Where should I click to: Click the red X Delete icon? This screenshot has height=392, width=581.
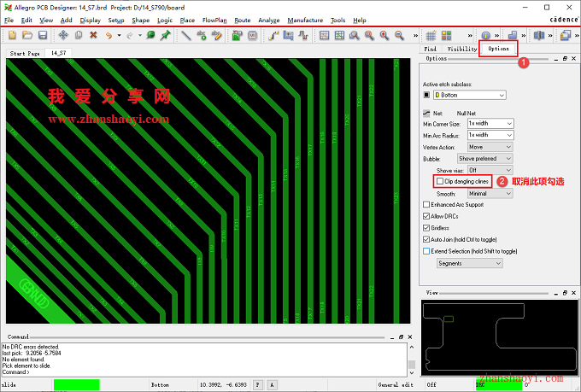pyautogui.click(x=93, y=35)
